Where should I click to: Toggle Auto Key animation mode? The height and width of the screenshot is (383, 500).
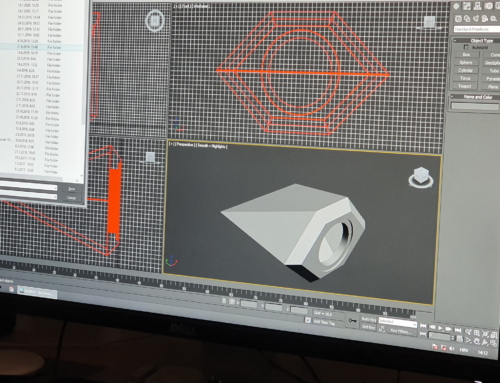pos(369,320)
